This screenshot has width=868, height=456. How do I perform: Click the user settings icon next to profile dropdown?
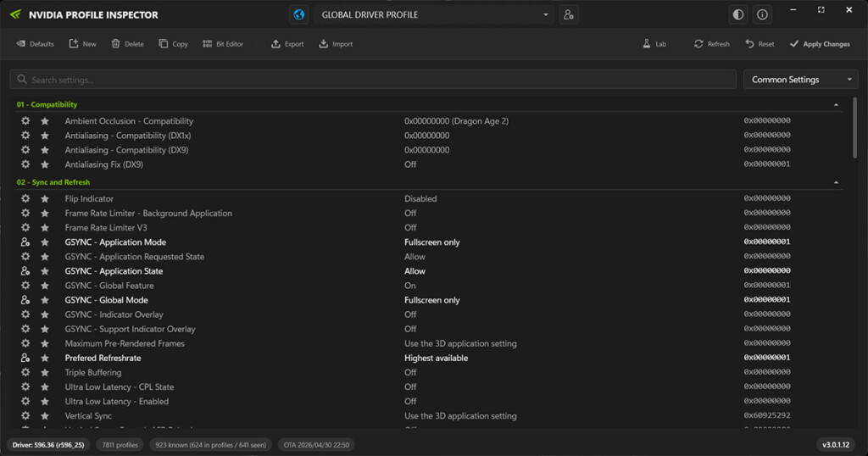coord(569,15)
